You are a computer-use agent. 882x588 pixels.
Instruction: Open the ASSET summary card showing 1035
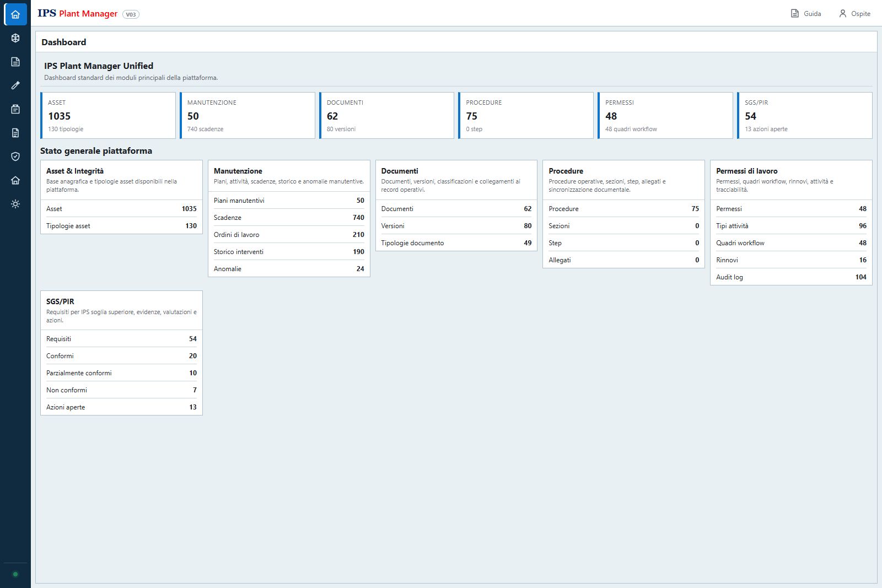tap(108, 115)
